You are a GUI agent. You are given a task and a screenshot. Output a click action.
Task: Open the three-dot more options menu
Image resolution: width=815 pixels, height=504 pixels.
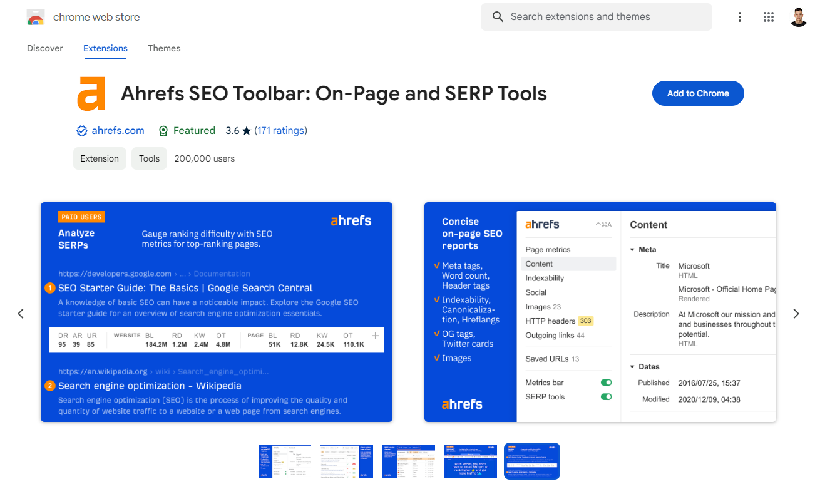740,17
